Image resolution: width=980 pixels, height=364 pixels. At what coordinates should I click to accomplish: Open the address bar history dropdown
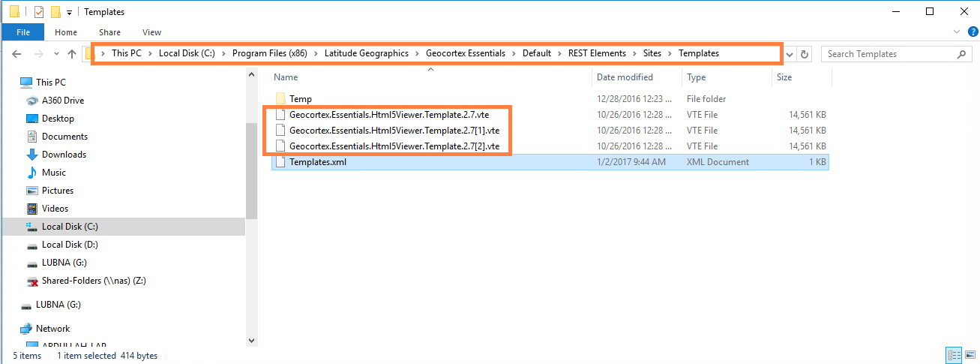790,54
